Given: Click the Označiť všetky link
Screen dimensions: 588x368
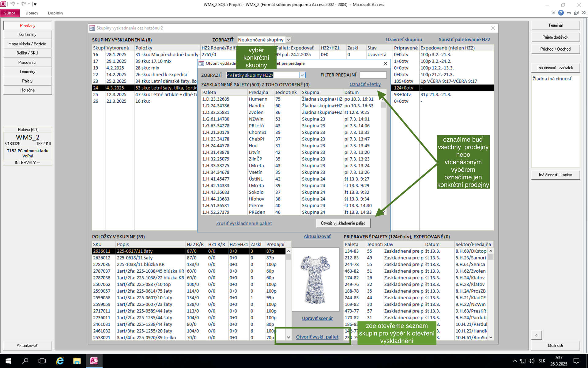Looking at the screenshot, I should coord(365,84).
